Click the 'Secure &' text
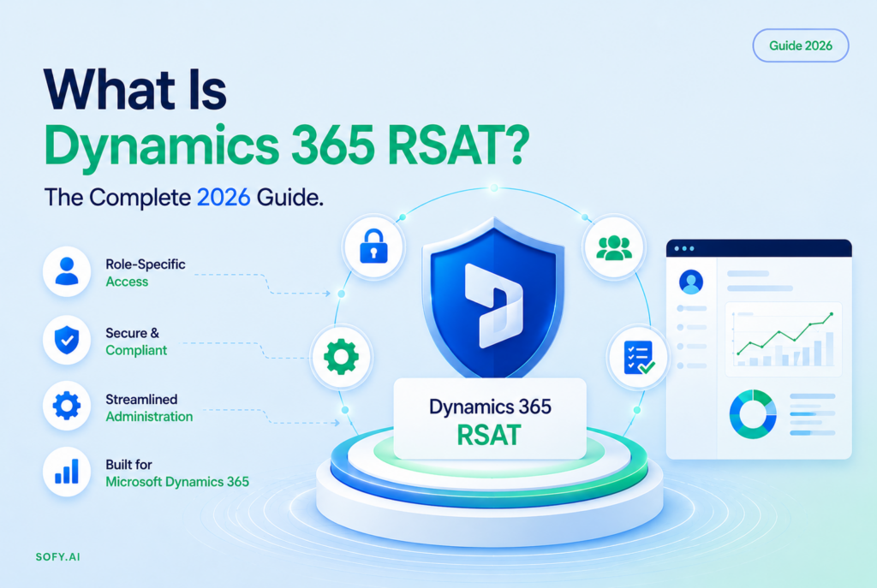 [x=133, y=333]
